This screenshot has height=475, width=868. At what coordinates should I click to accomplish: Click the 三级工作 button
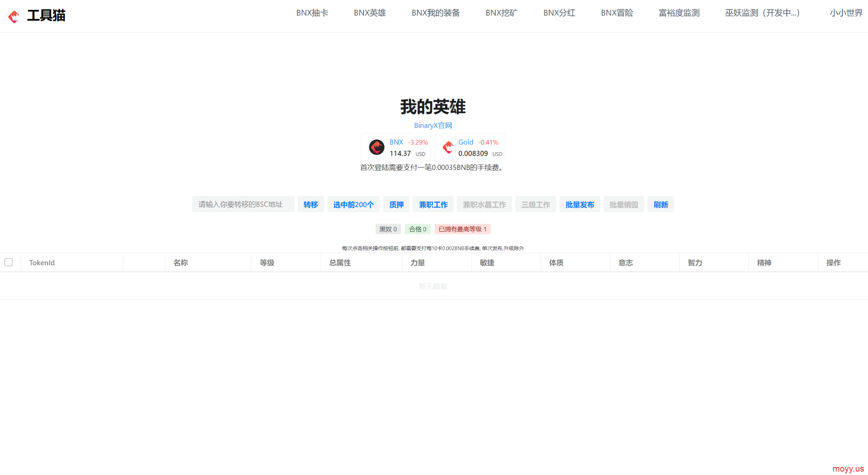point(536,204)
